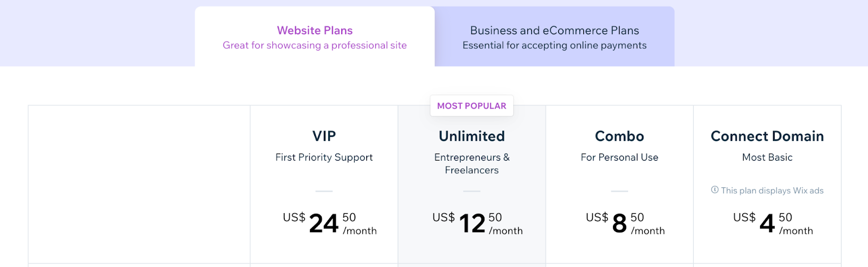The image size is (868, 267).
Task: Click the Connect Domain price US$ 4.50
Action: point(773,223)
